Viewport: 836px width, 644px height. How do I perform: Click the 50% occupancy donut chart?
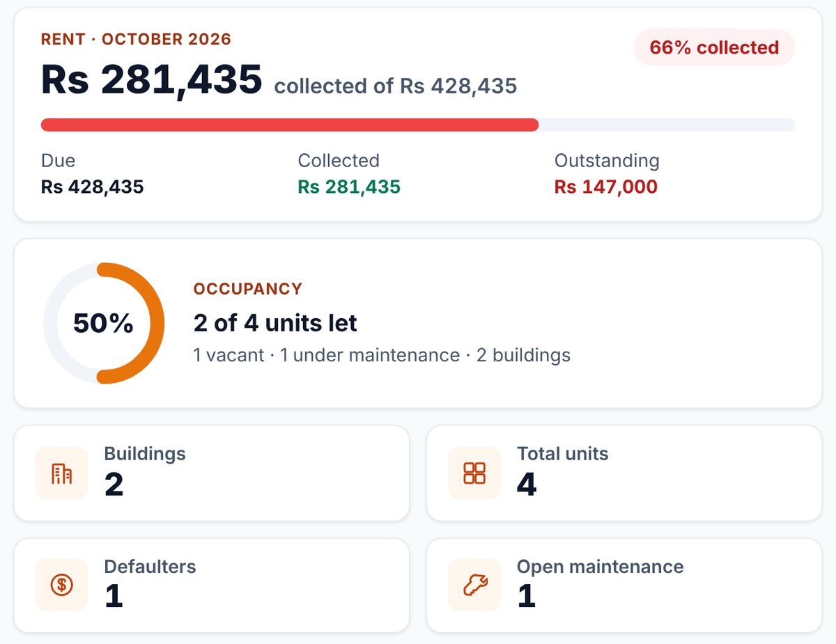[104, 323]
